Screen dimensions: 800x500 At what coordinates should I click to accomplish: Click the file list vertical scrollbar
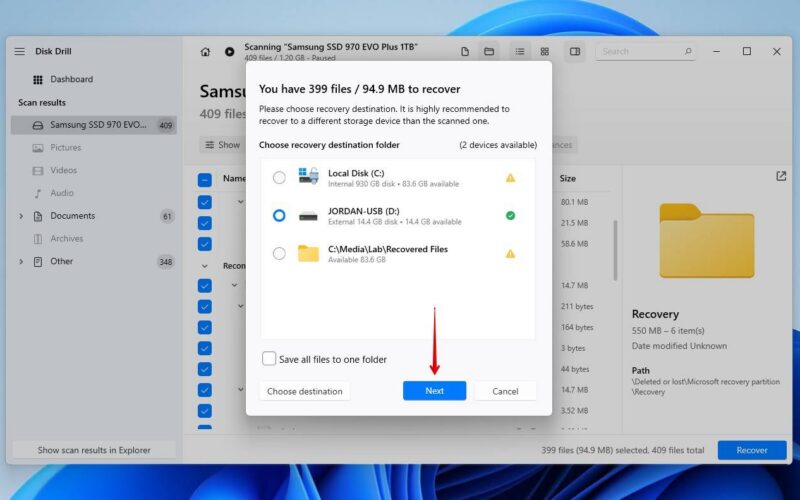615,250
